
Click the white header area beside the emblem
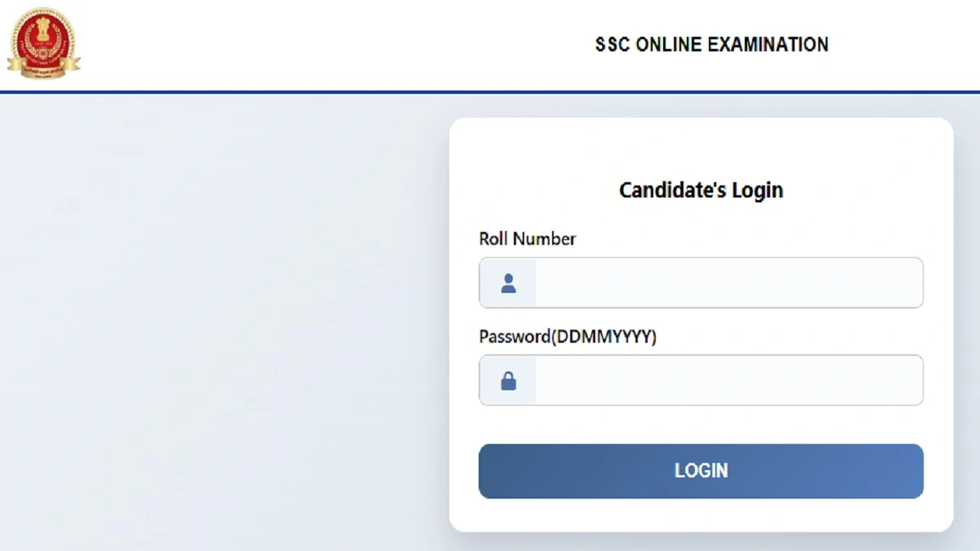coord(327,45)
